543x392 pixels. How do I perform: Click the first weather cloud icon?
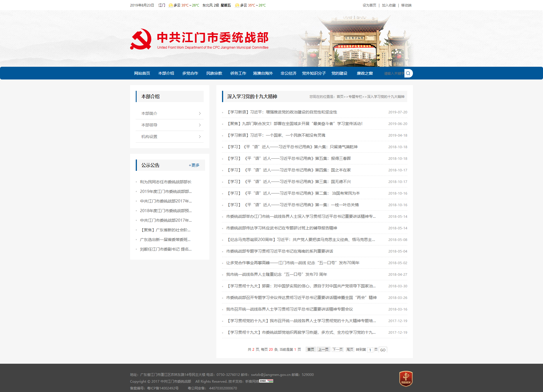pyautogui.click(x=171, y=5)
